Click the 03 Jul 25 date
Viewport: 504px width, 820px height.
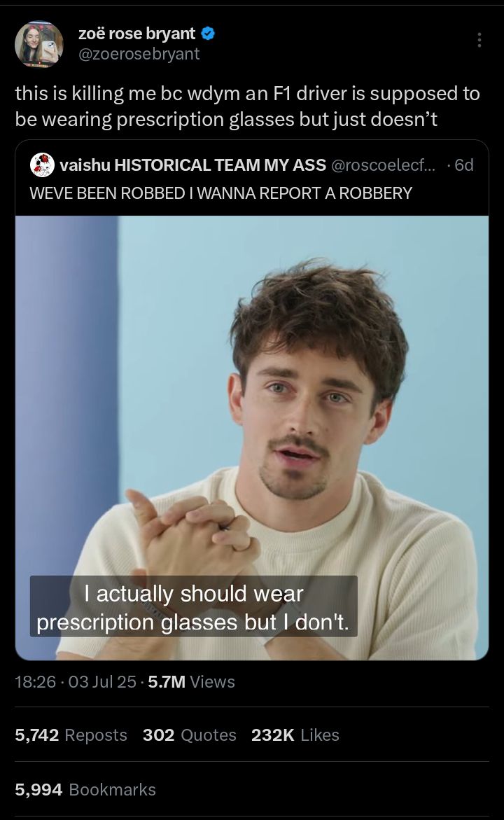pyautogui.click(x=102, y=682)
